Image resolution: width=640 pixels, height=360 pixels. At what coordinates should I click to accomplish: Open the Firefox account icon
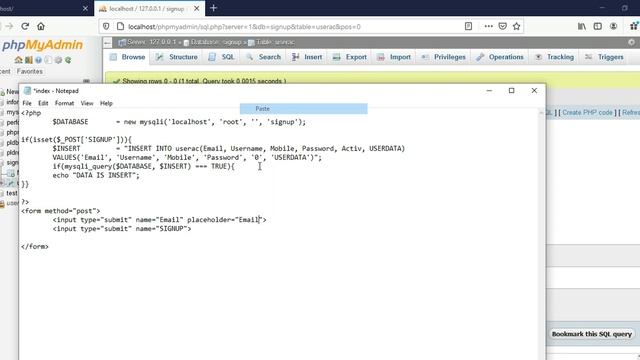point(613,27)
